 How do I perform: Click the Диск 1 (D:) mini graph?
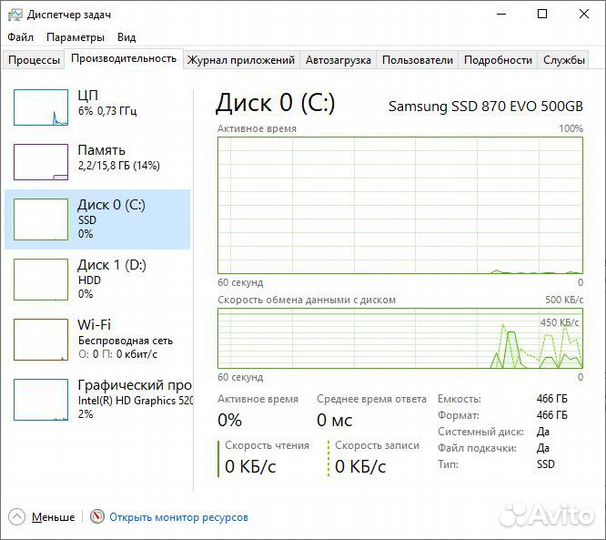(x=41, y=279)
